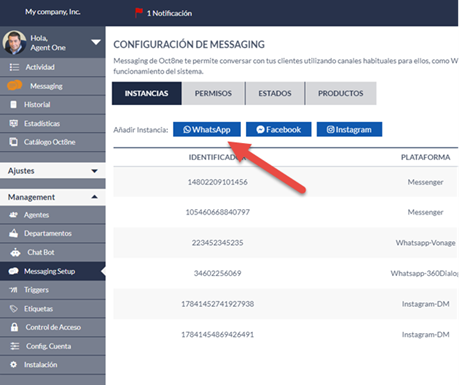Screen dimensions: 459x385
Task: Click the Control de Acceso padlock icon
Action: (14, 327)
